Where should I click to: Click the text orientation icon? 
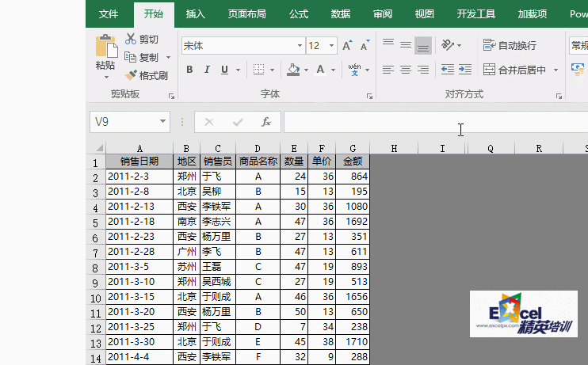(x=448, y=45)
